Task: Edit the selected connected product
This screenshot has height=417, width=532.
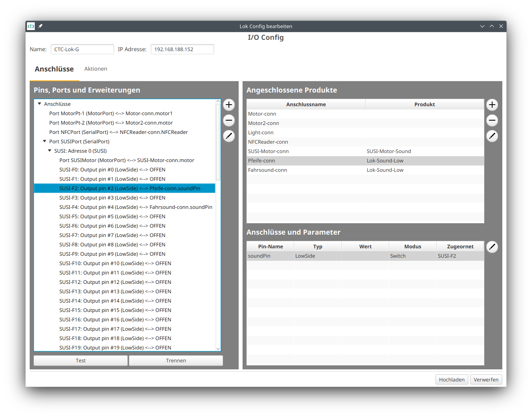Action: coord(492,136)
